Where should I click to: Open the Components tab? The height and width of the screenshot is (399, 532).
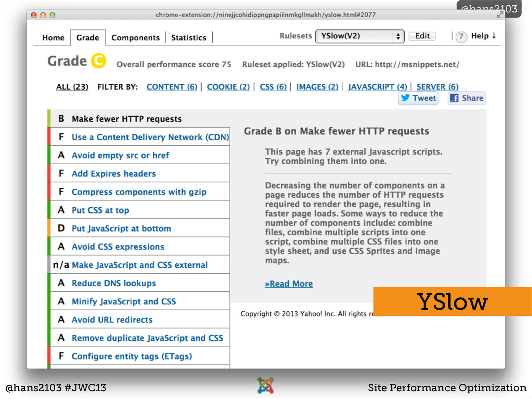click(x=135, y=38)
